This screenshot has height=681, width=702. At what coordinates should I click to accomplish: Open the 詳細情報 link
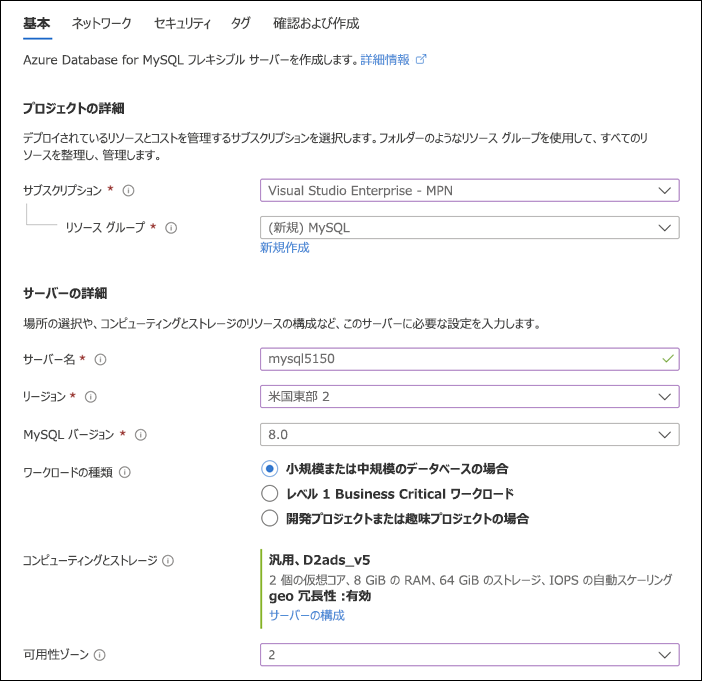385,60
